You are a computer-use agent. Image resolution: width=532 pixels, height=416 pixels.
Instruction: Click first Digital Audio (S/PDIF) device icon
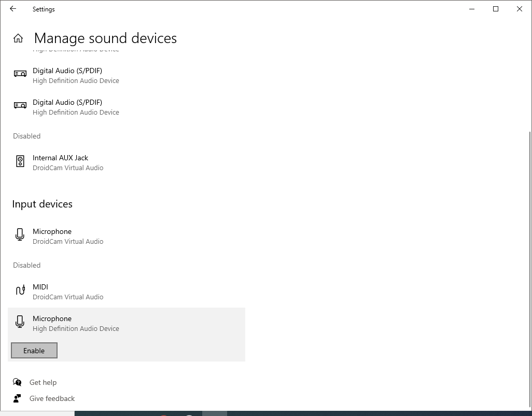coord(20,73)
